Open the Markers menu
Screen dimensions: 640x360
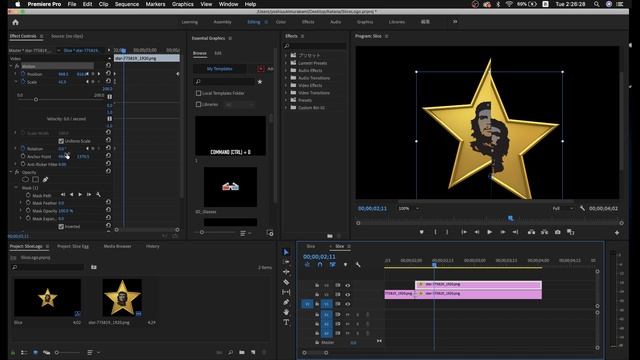pos(156,4)
